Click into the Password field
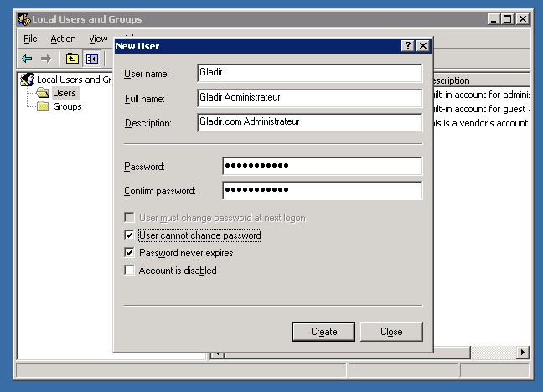 [322, 166]
